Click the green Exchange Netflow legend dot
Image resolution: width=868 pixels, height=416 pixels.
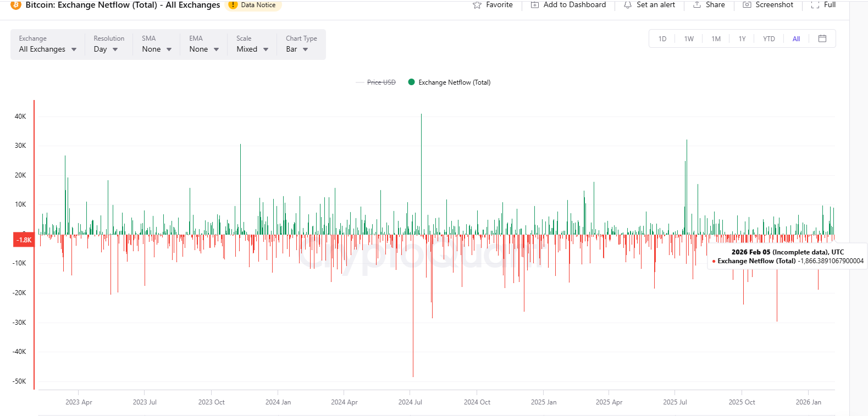[411, 82]
